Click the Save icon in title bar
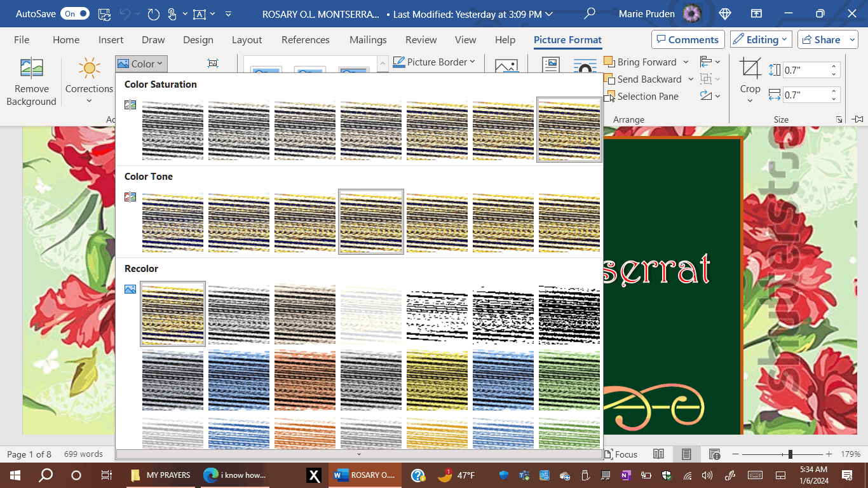The width and height of the screenshot is (868, 488). [105, 13]
